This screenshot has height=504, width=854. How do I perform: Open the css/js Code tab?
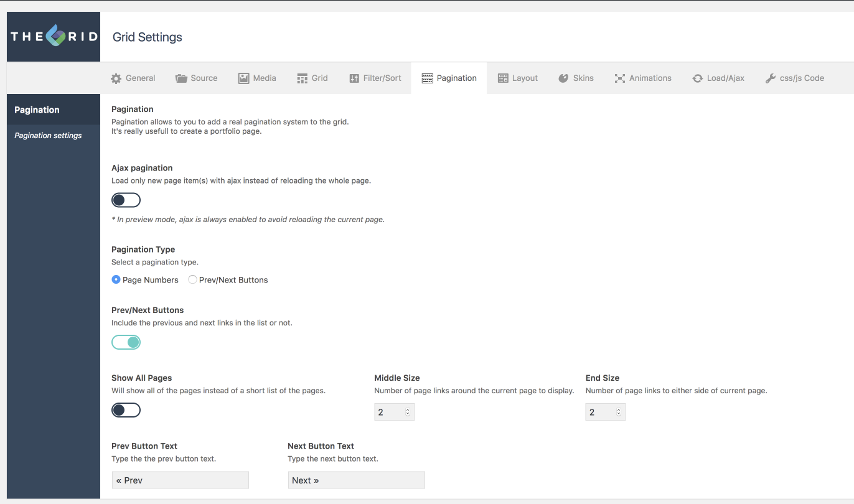point(795,78)
